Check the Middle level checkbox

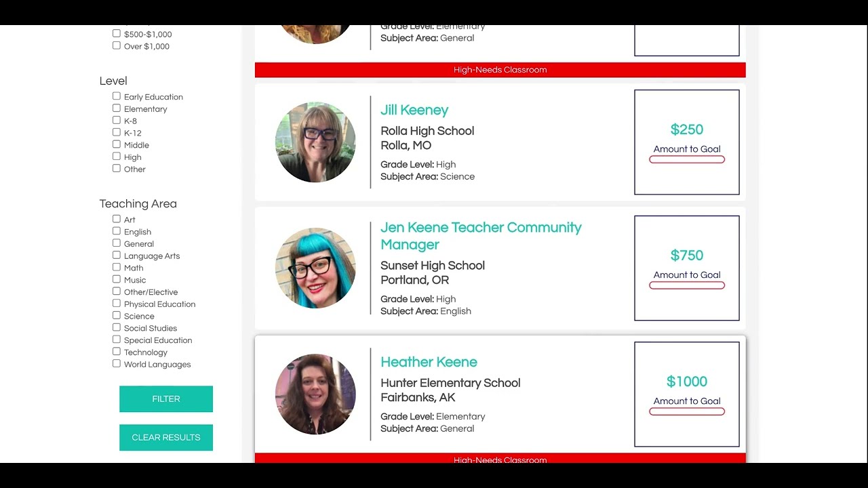[117, 144]
